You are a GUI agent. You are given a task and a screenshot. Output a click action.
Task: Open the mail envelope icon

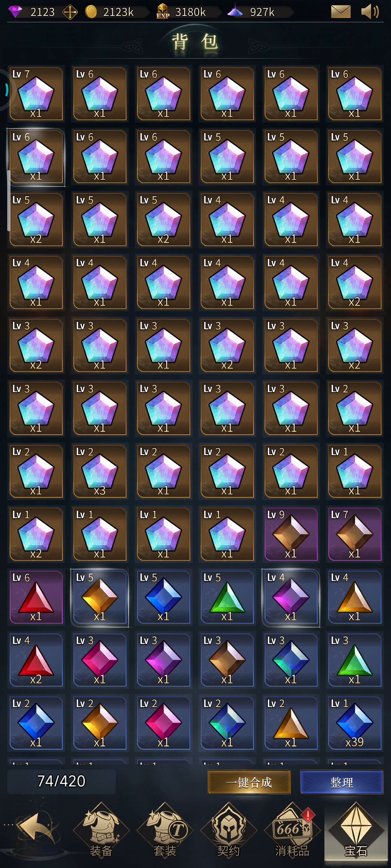341,12
